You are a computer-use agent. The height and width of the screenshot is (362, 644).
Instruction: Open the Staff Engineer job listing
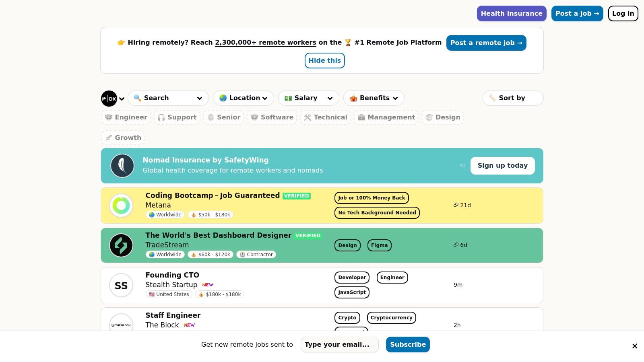click(x=173, y=315)
